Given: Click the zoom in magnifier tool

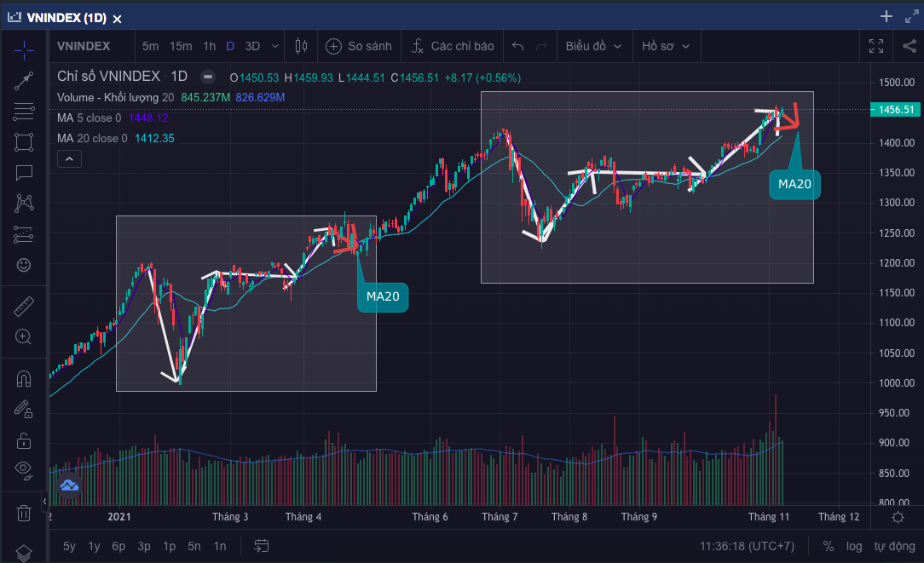Looking at the screenshot, I should coord(24,337).
